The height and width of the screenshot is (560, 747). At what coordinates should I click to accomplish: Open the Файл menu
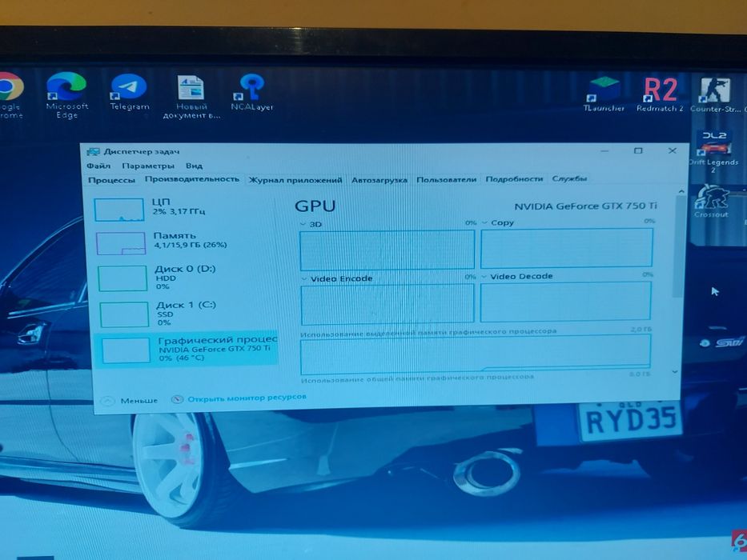pyautogui.click(x=98, y=166)
